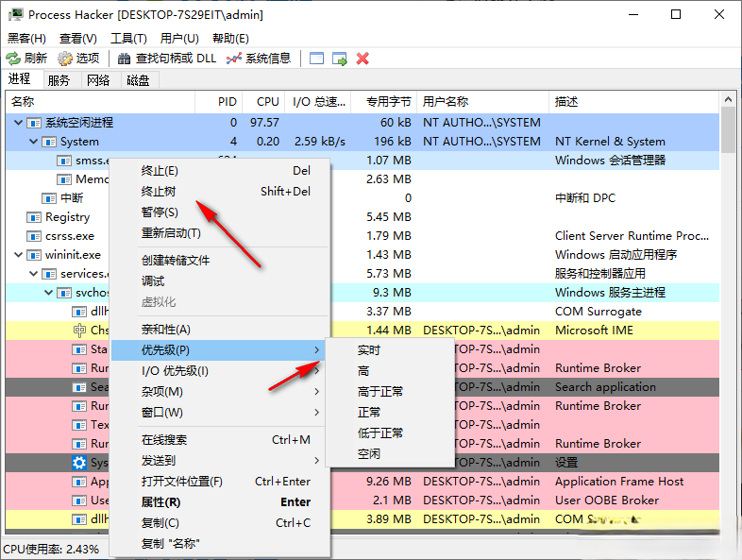
Task: Open the 工具(T) menu
Action: pyautogui.click(x=128, y=39)
